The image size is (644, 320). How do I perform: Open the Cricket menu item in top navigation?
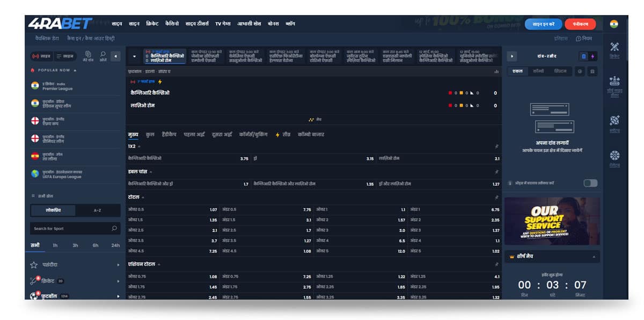(x=152, y=24)
